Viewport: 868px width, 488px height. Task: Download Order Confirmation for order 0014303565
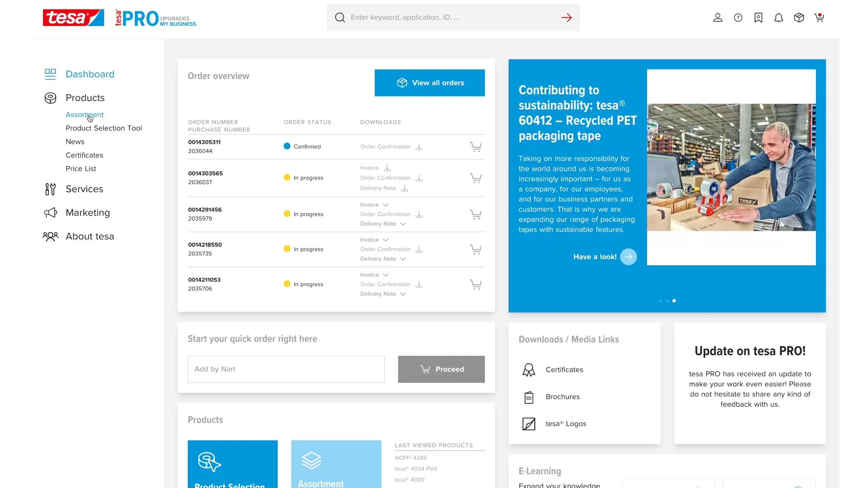pos(419,178)
